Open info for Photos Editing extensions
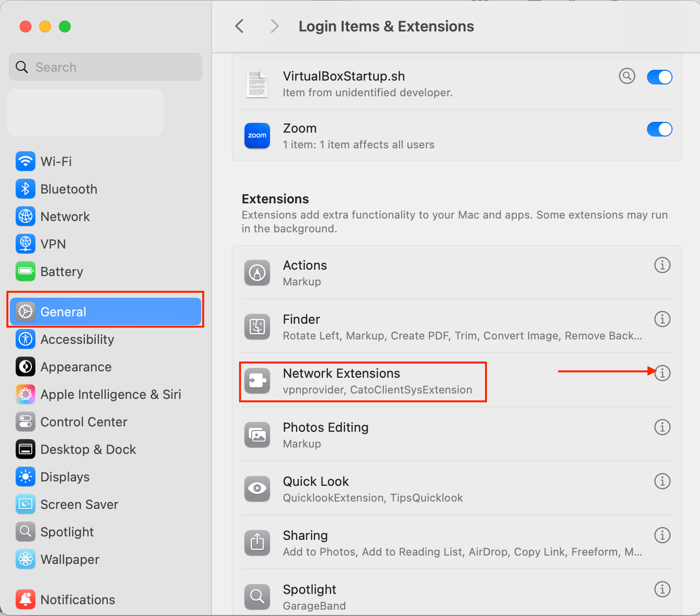Screen dimensions: 700x616 point(662,427)
